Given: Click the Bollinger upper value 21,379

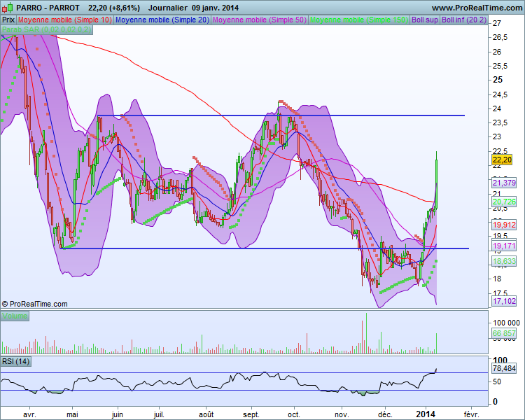Looking at the screenshot, I should 504,183.
